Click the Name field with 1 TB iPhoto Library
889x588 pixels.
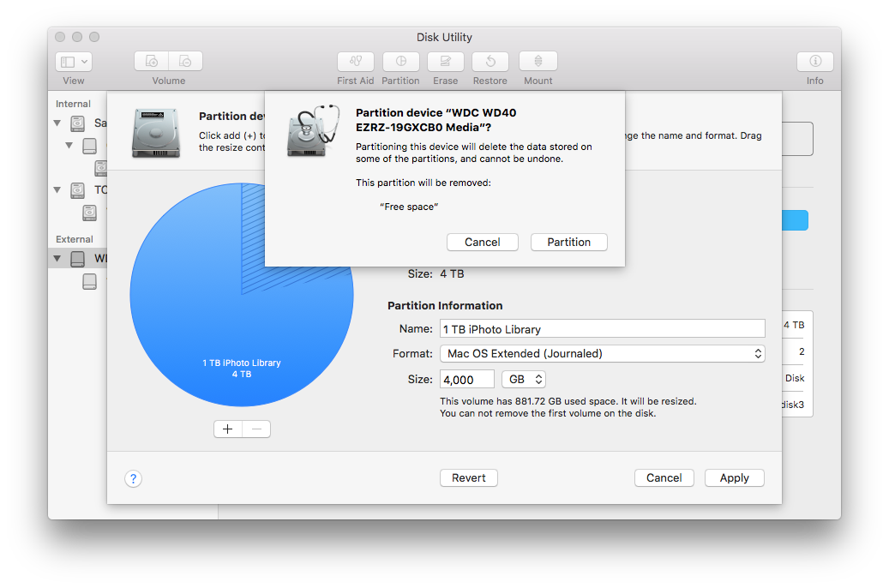[603, 329]
